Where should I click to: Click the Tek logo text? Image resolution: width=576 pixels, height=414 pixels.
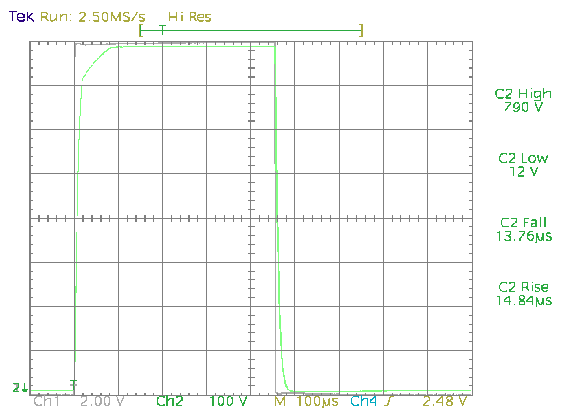[21, 17]
